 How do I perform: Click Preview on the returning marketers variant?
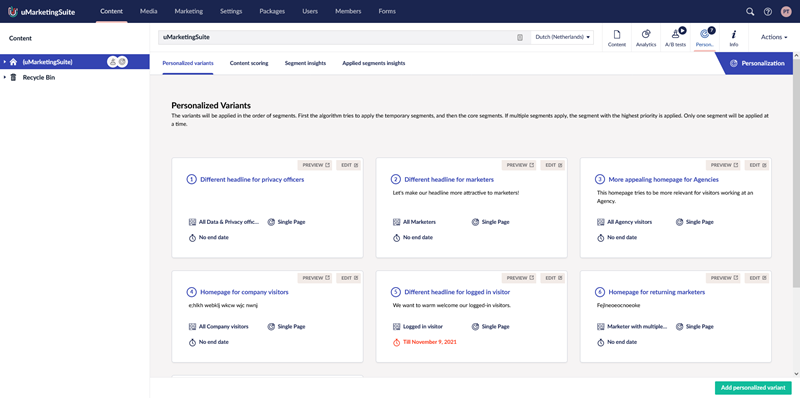coord(723,278)
